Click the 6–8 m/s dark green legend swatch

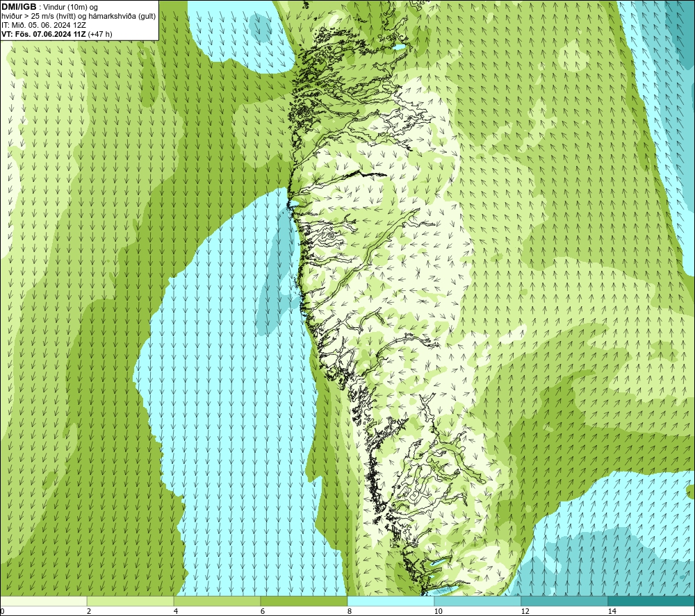pyautogui.click(x=304, y=601)
